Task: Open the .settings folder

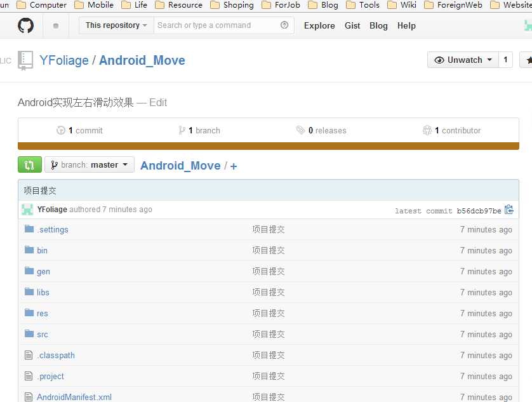Action: 53,229
